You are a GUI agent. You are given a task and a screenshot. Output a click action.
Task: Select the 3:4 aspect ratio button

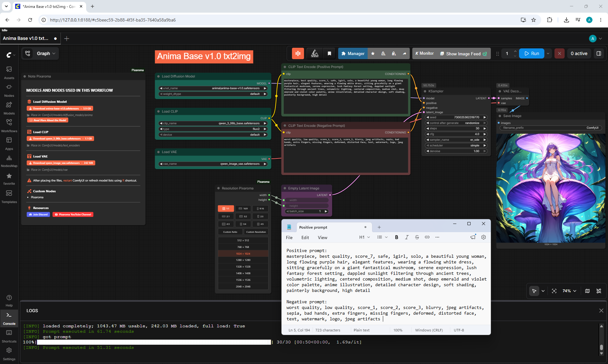[x=243, y=224]
